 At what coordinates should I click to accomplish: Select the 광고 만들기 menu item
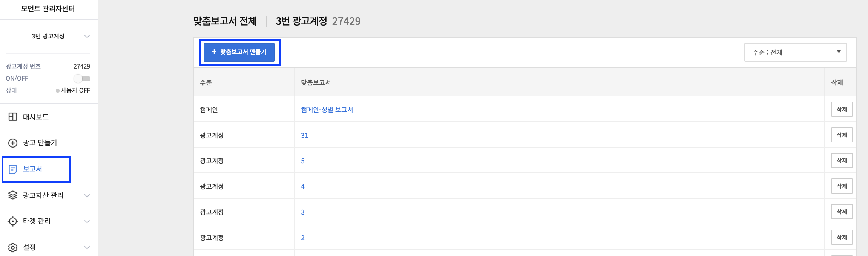(40, 143)
